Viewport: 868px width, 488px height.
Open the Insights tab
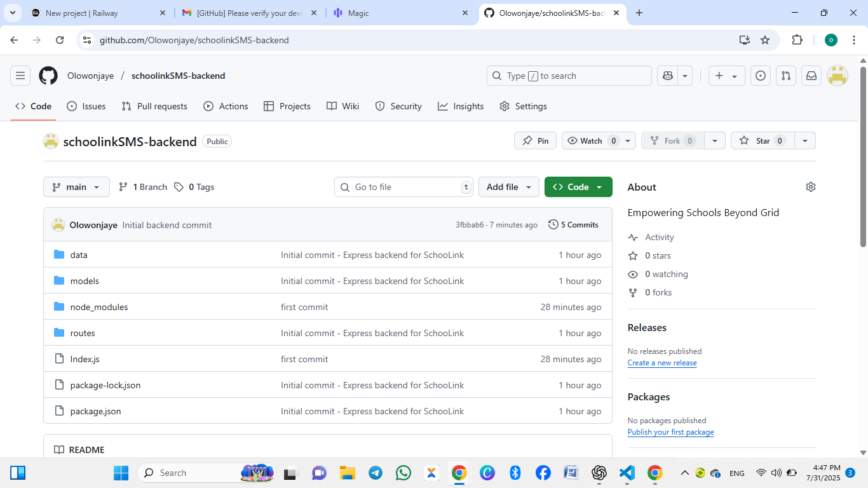click(461, 106)
